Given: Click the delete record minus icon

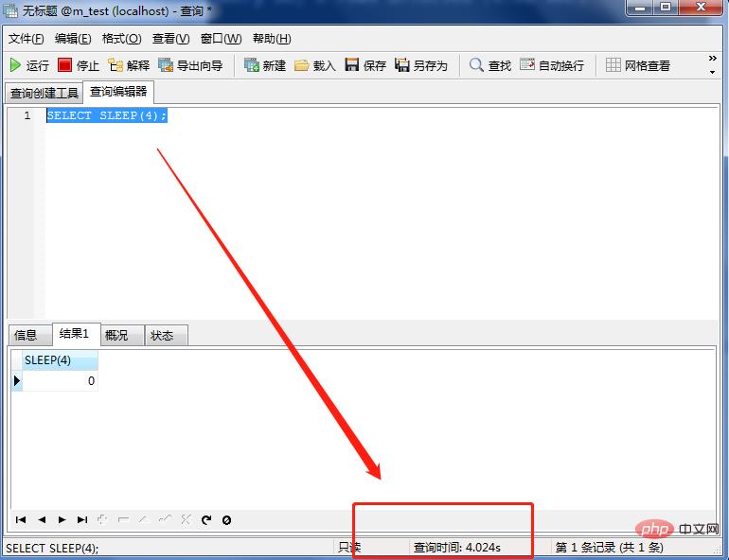Looking at the screenshot, I should point(123,519).
